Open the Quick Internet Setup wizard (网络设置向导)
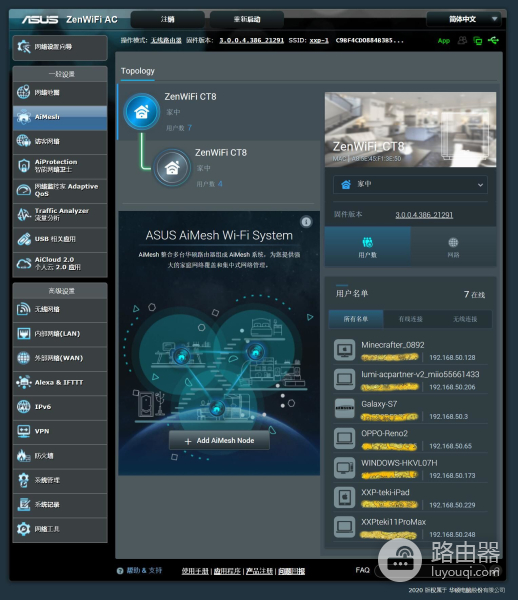Screen dimensions: 518x600 tap(60, 47)
